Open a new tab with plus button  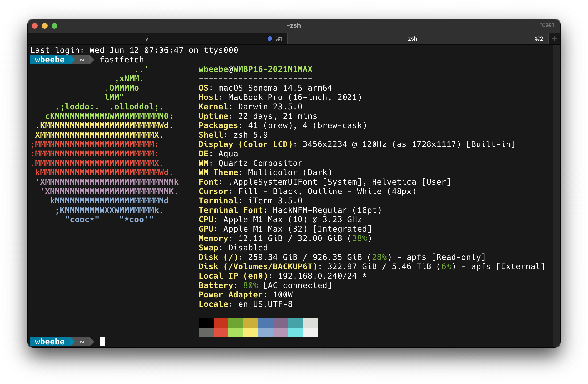[x=554, y=39]
